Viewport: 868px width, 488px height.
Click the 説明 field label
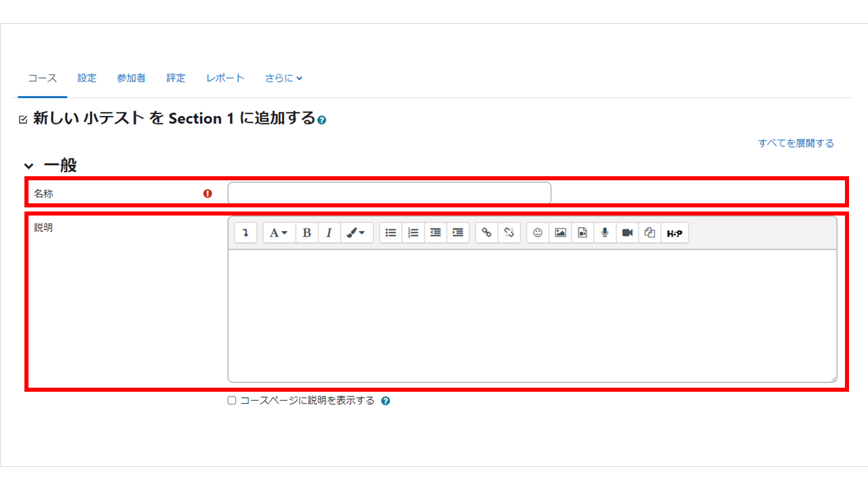43,228
